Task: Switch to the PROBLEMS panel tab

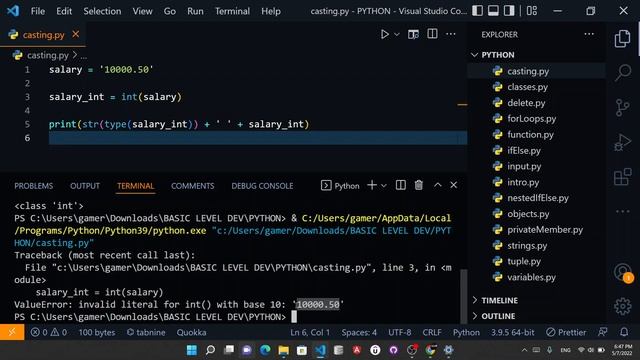Action: click(x=33, y=186)
